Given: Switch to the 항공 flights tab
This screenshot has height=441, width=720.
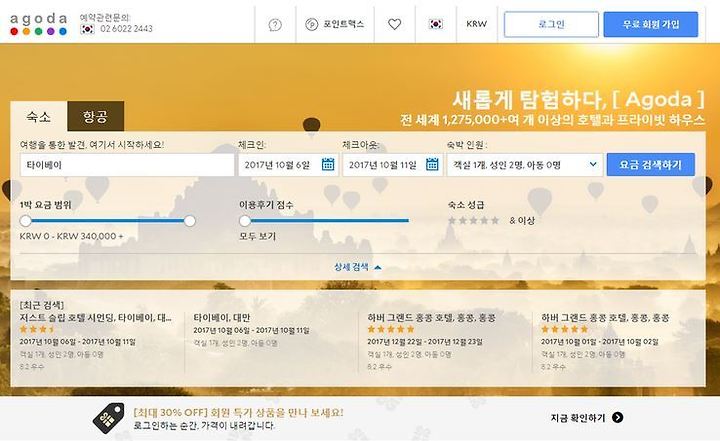Looking at the screenshot, I should (96, 116).
